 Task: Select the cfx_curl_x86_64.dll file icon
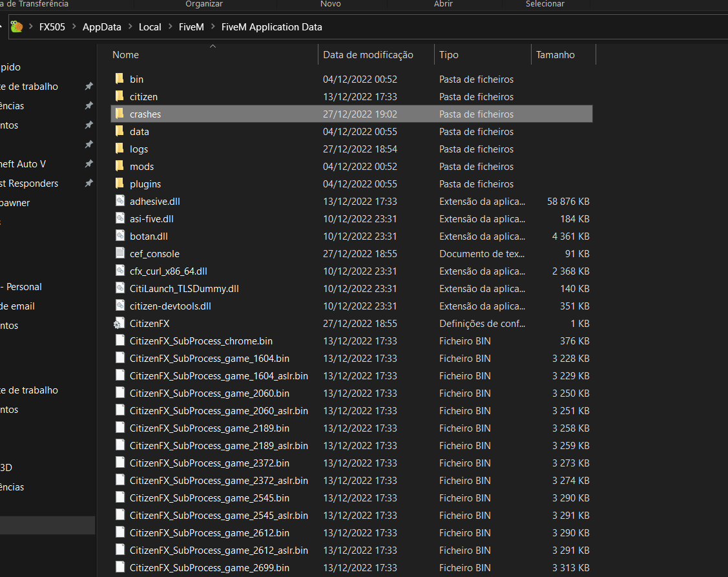coord(120,270)
